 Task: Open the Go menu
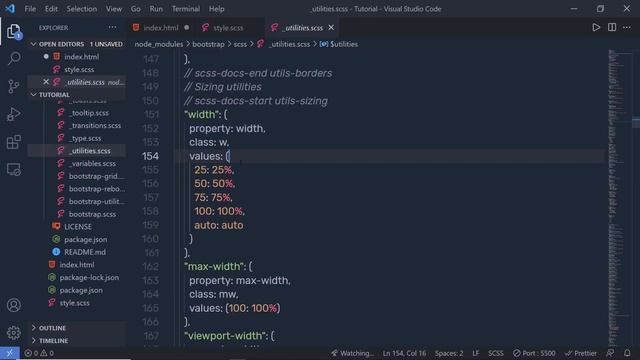(136, 9)
